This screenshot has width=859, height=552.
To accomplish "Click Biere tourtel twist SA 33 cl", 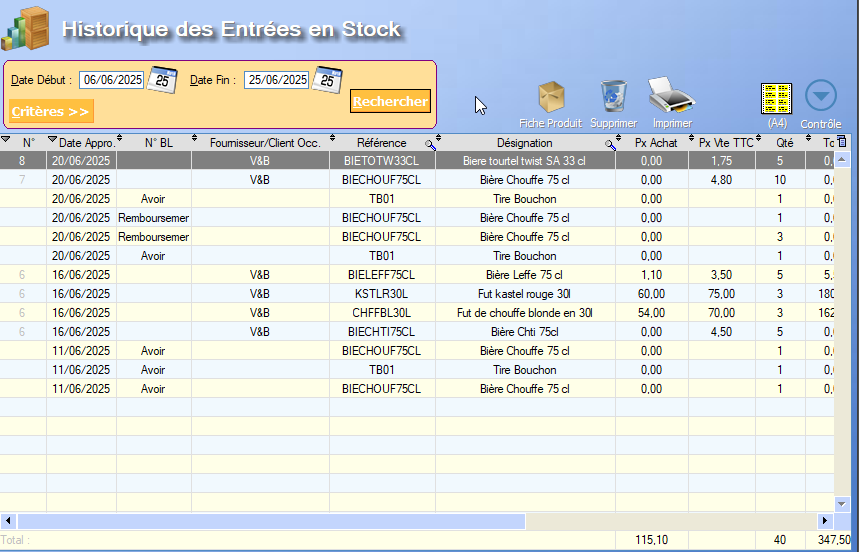I will [524, 161].
